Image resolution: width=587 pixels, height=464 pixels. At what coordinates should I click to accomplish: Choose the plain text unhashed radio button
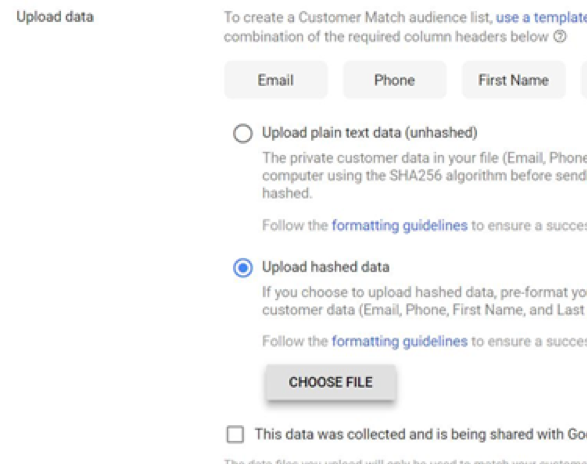point(243,133)
